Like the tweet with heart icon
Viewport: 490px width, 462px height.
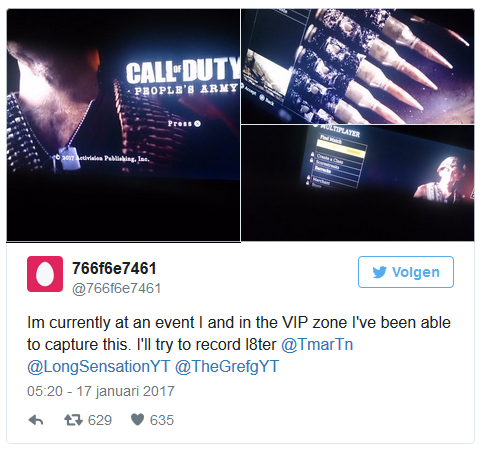tap(137, 420)
